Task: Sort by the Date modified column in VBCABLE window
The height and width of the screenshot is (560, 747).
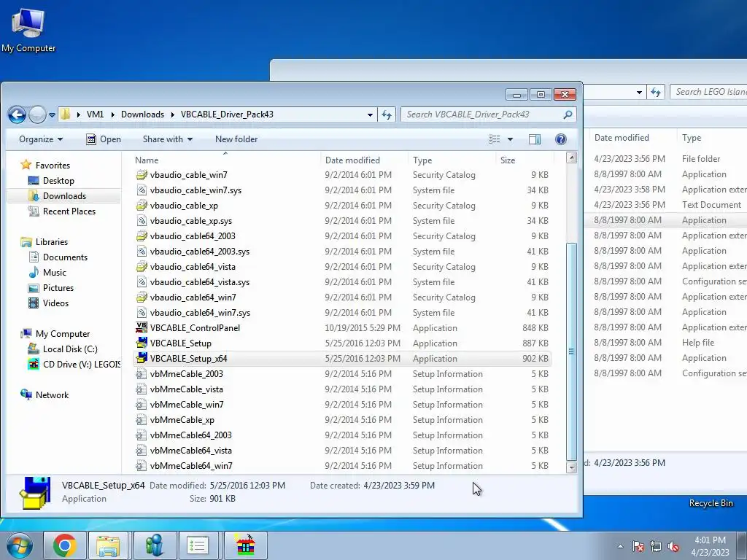Action: 364,160
